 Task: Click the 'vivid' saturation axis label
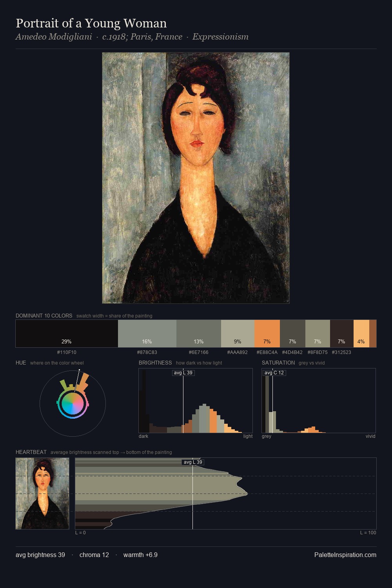(x=370, y=436)
